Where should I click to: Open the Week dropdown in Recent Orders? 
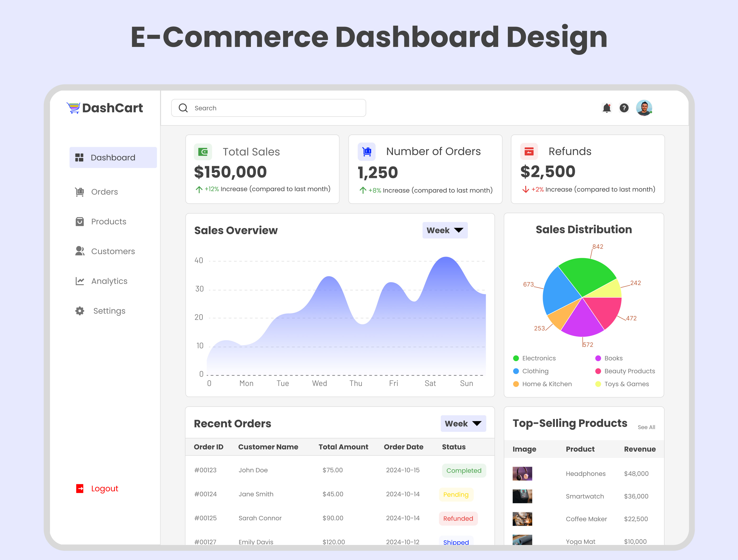pos(463,423)
